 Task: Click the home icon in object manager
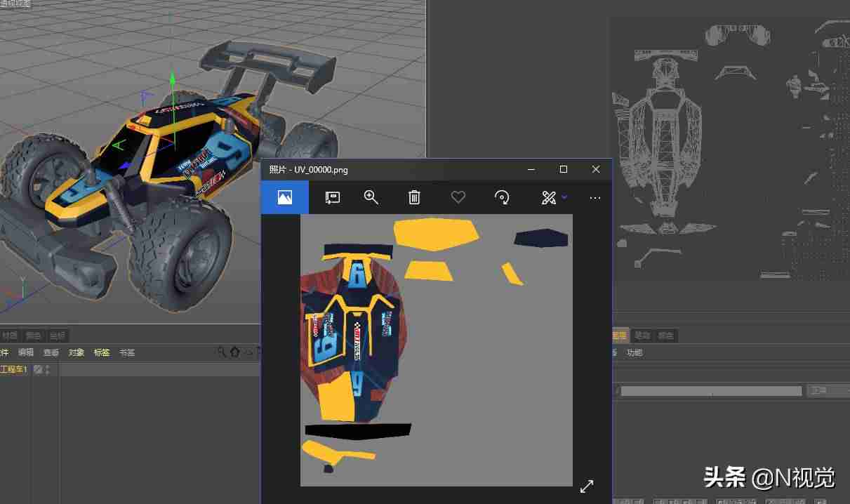234,352
